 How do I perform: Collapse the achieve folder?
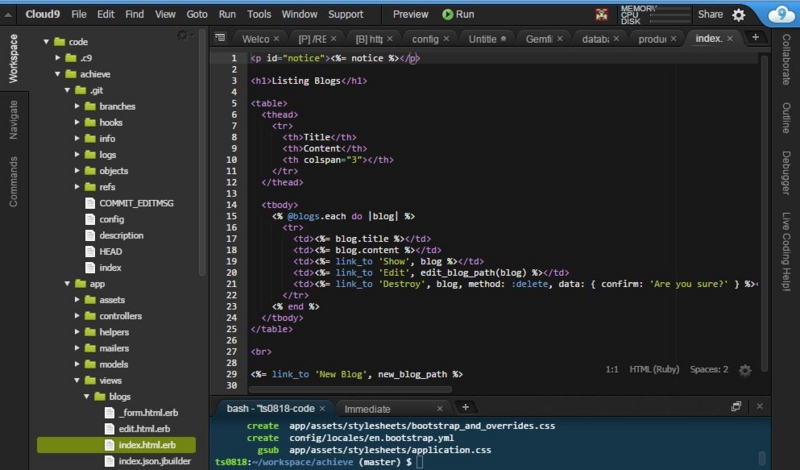coord(58,74)
